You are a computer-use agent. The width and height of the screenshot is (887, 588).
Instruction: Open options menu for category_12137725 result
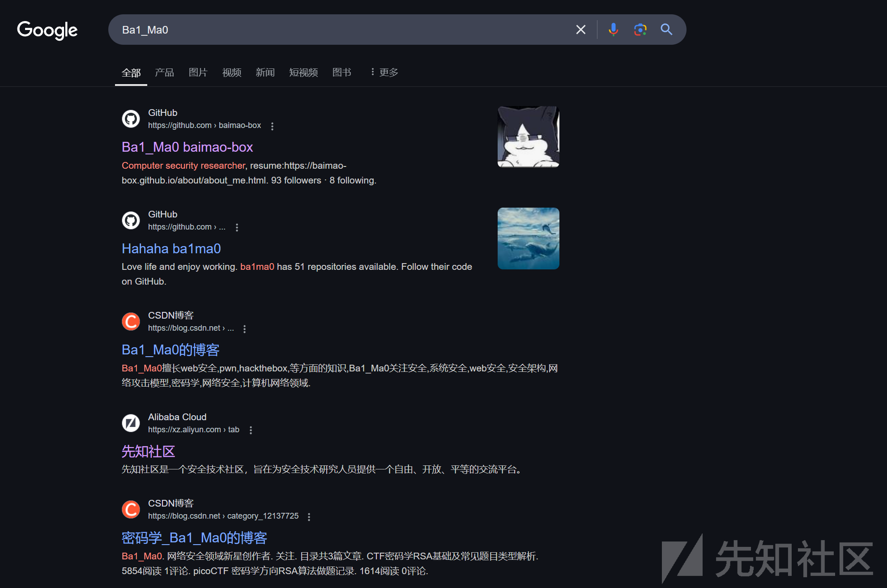309,516
